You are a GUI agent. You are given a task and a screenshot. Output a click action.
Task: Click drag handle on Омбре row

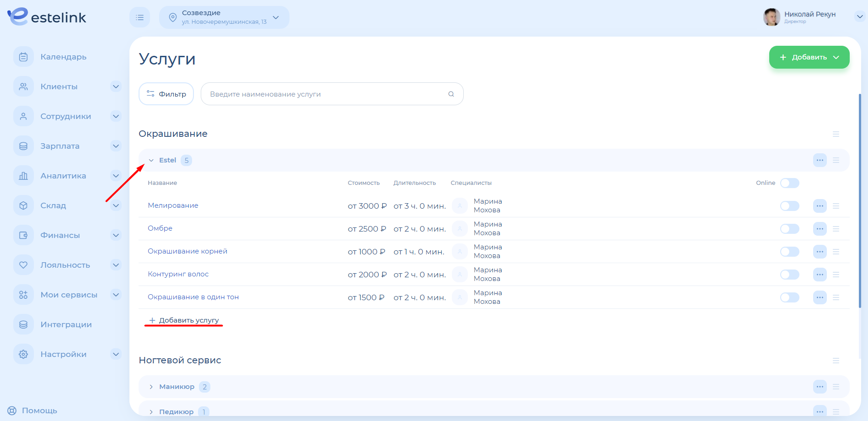tap(836, 229)
